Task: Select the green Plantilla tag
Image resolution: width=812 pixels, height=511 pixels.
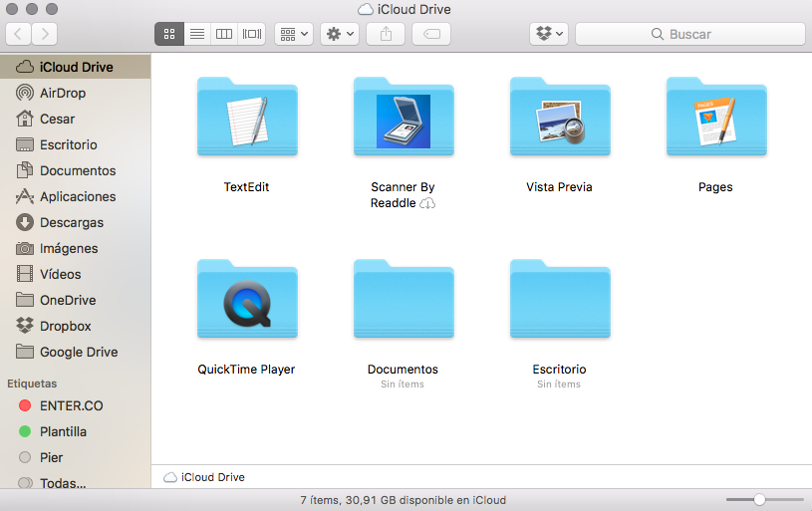Action: 76,431
